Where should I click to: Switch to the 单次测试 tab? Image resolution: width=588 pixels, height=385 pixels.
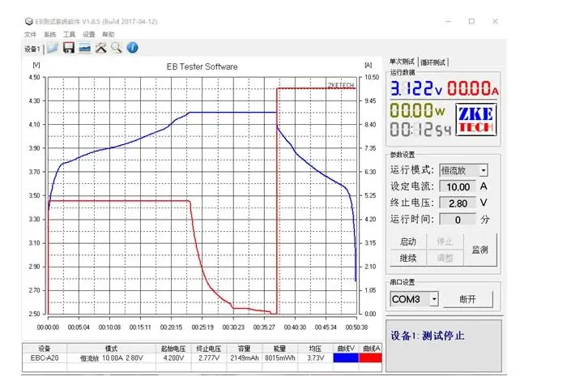(402, 62)
